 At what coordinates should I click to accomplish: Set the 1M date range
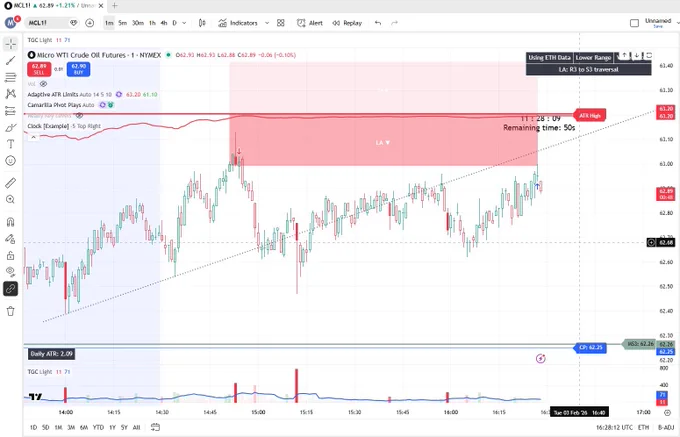tap(58, 427)
